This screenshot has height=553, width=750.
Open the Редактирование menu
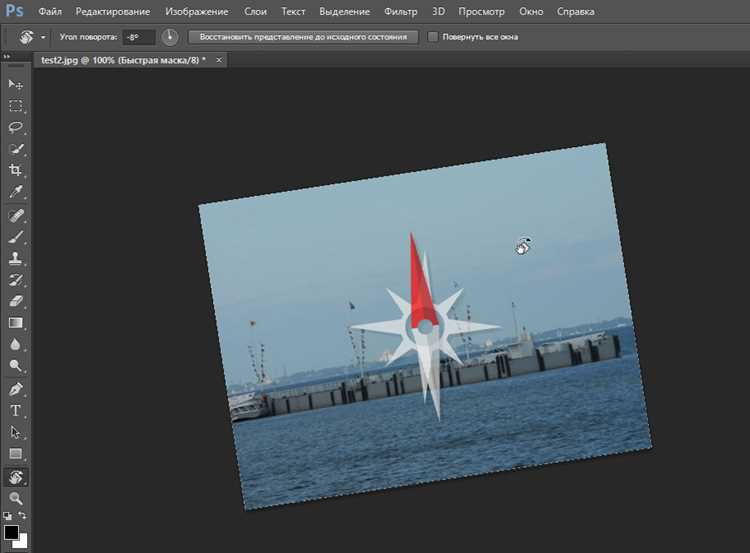112,11
